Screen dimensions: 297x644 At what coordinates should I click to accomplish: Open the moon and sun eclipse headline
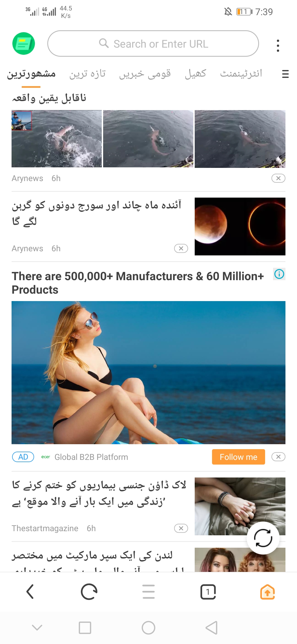[x=97, y=213]
